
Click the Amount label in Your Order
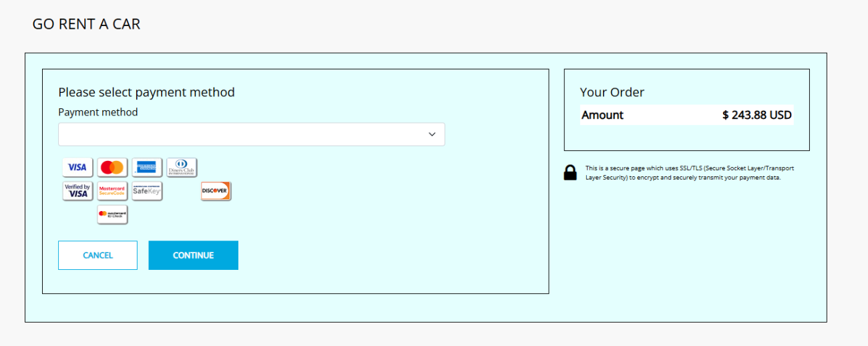pyautogui.click(x=602, y=115)
